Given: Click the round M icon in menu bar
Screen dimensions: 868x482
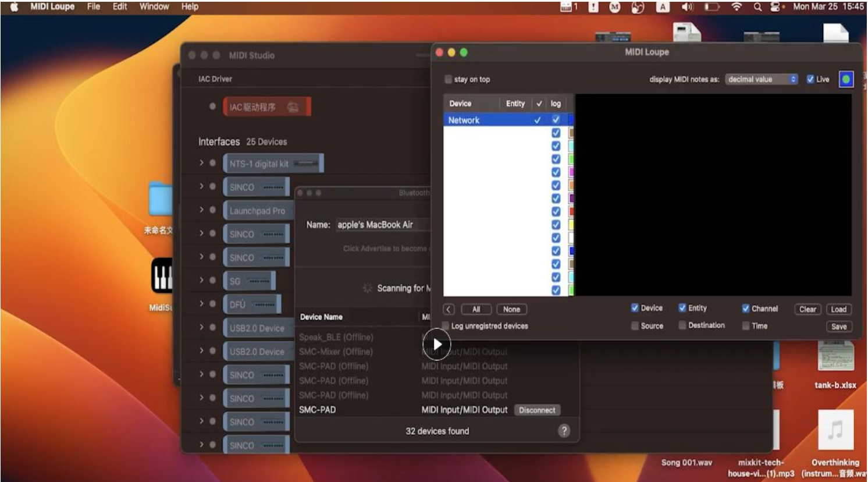Looking at the screenshot, I should 614,7.
